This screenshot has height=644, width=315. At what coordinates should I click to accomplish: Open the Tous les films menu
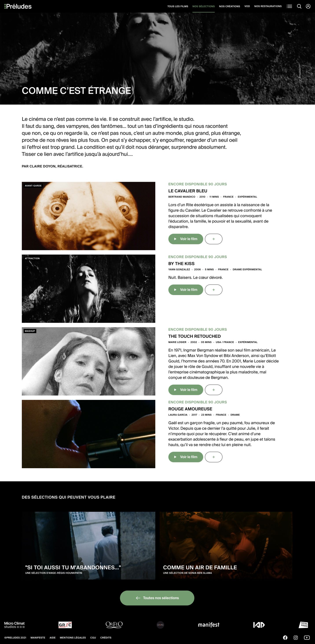point(178,6)
